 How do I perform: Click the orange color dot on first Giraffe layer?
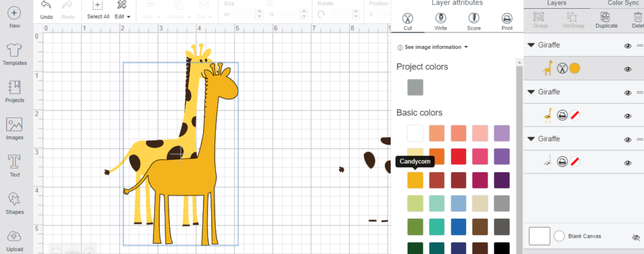click(x=575, y=69)
